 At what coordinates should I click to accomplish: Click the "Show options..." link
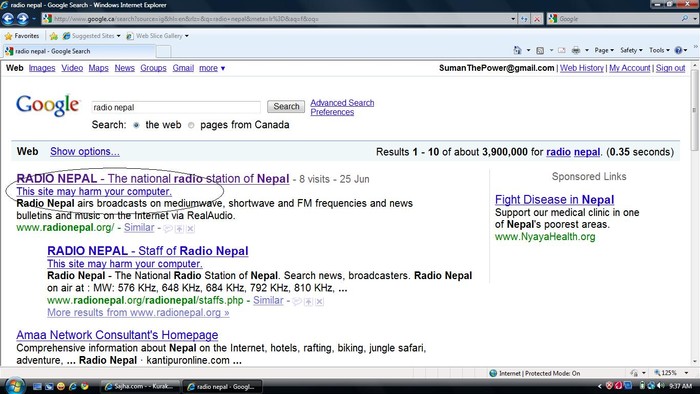coord(85,152)
